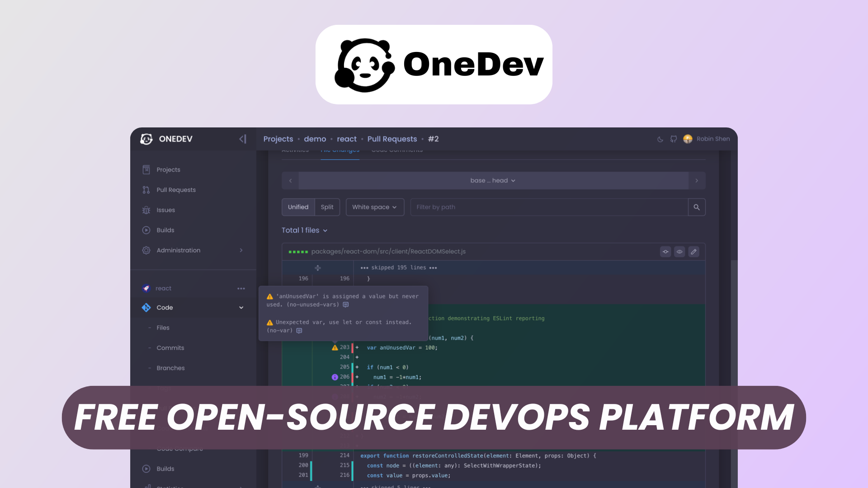Toggle file visibility with the eye icon

tap(679, 252)
